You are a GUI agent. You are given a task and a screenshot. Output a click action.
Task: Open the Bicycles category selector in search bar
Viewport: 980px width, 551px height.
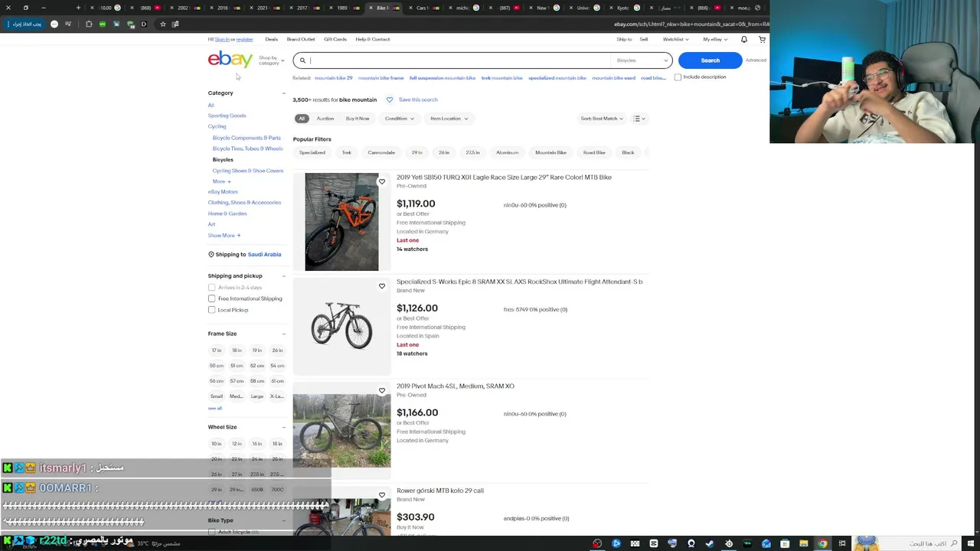pos(642,60)
